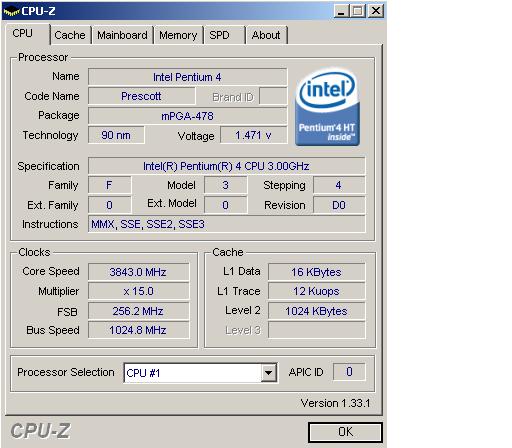Click the Level 2 value 1024 KBytes
This screenshot has height=448, width=512.
pos(317,311)
